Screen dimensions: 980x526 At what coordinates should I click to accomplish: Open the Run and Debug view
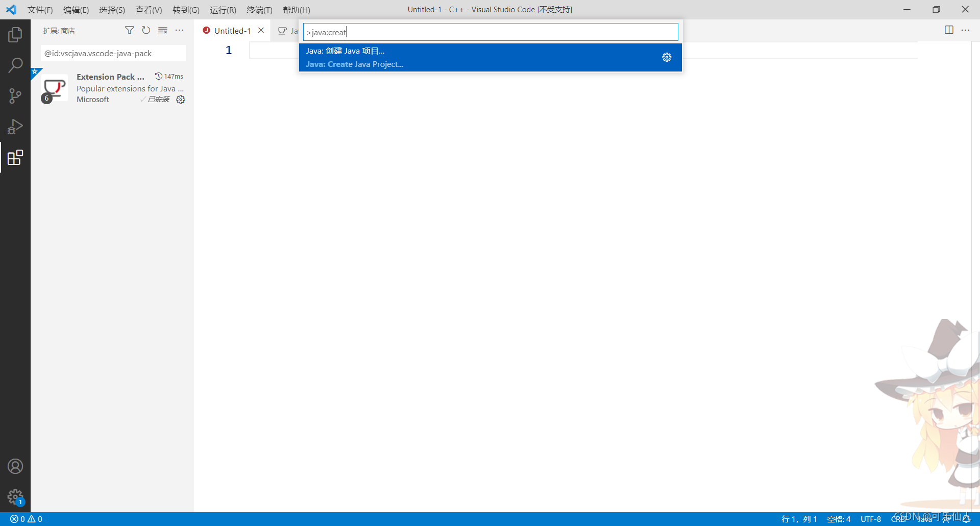(x=15, y=127)
